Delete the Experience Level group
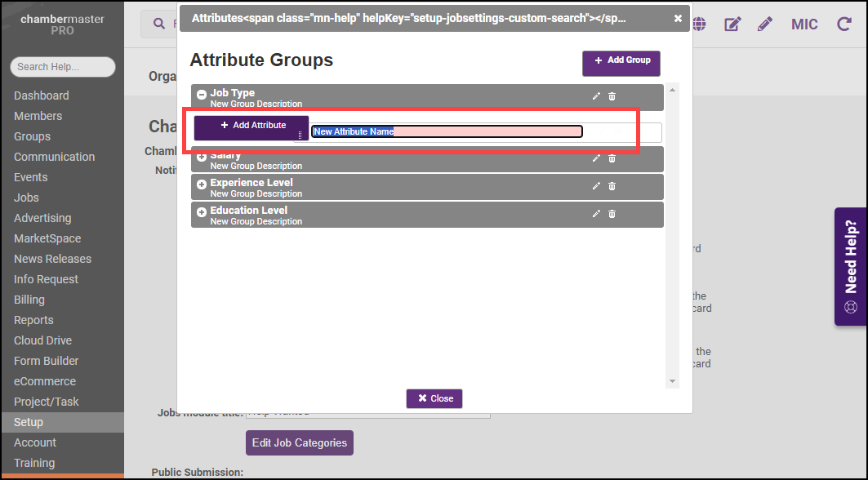This screenshot has width=868, height=480. coord(612,186)
